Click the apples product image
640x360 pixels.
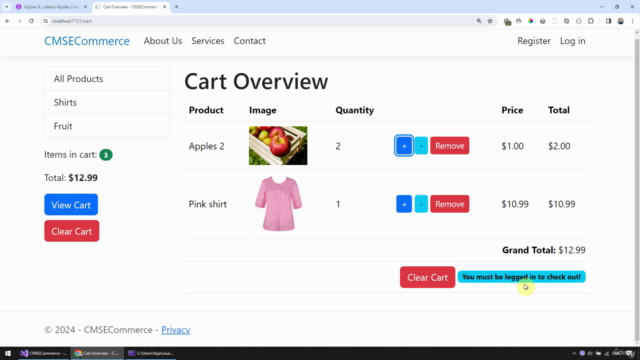[x=278, y=145]
